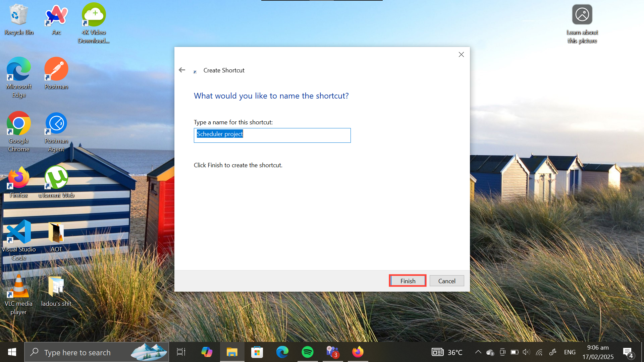
Task: Open File Explorer from the taskbar
Action: click(232, 352)
